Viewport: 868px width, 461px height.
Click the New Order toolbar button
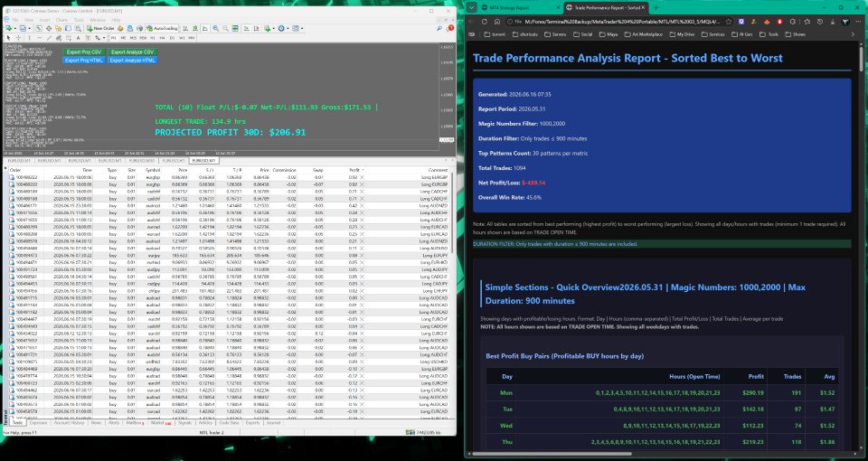(x=100, y=28)
